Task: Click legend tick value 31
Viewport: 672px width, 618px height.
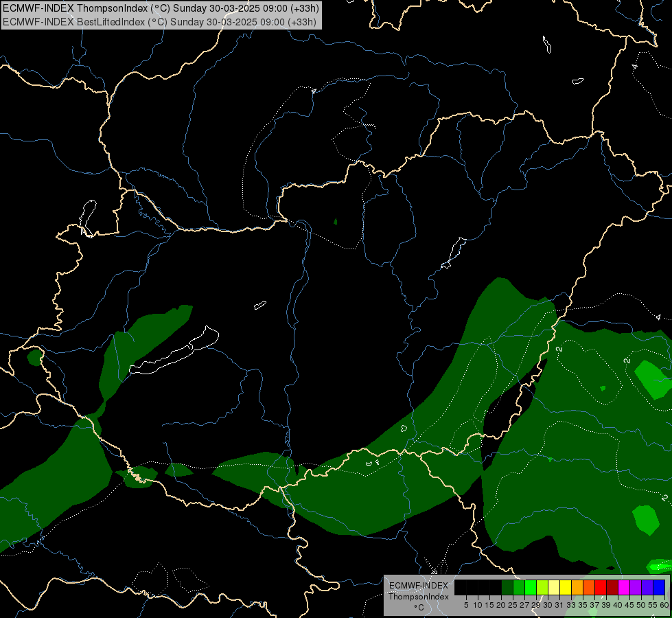Action: (559, 605)
